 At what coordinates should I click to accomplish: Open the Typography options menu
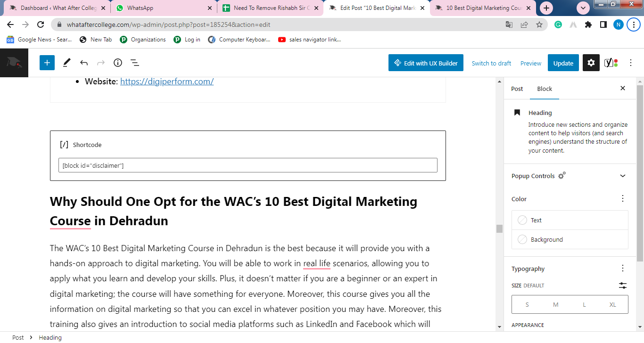623,269
